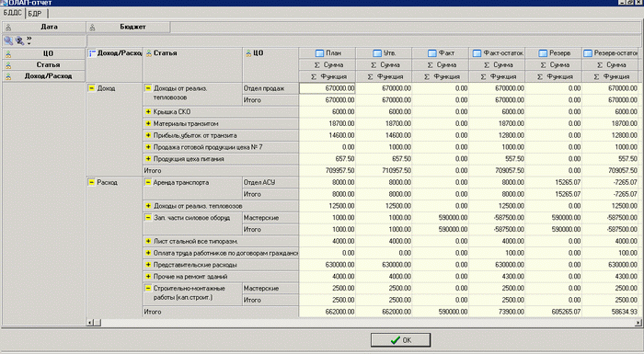Click Сумма header under План
The image size is (644, 354).
(x=328, y=65)
